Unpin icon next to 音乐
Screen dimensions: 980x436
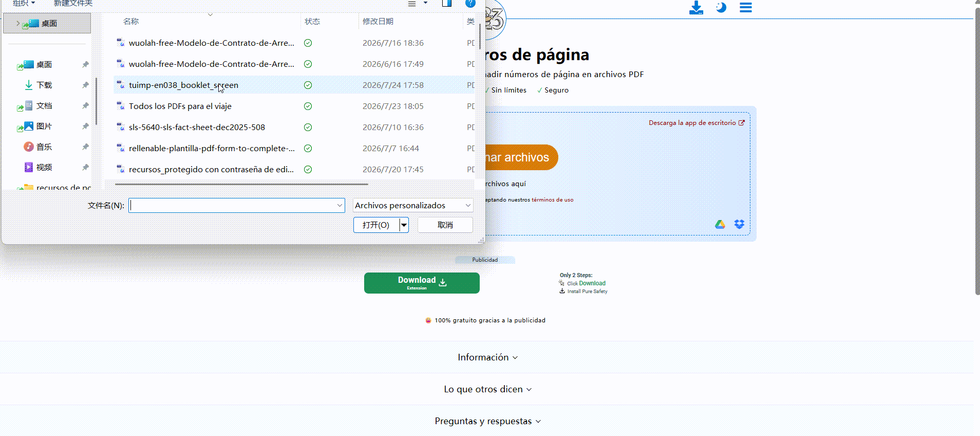point(85,147)
